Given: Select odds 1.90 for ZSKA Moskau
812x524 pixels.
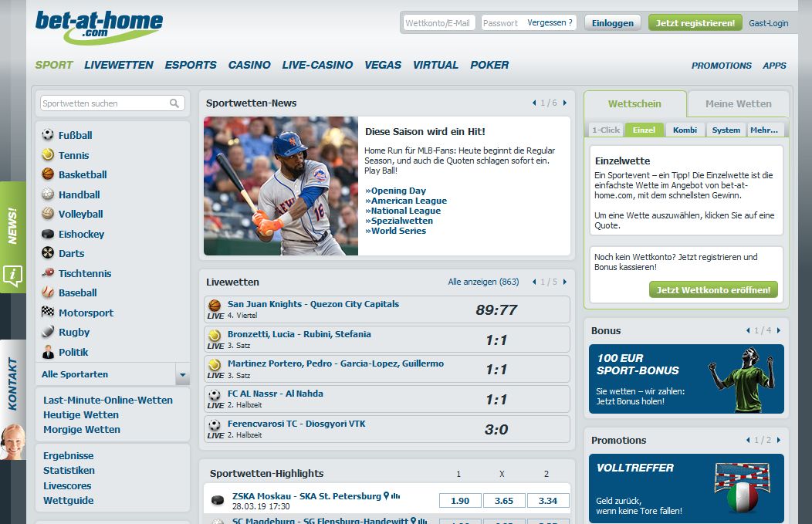Looking at the screenshot, I should 460,501.
